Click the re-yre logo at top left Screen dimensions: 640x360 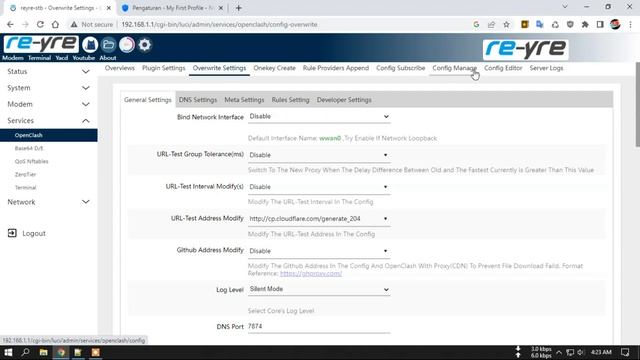[40, 44]
